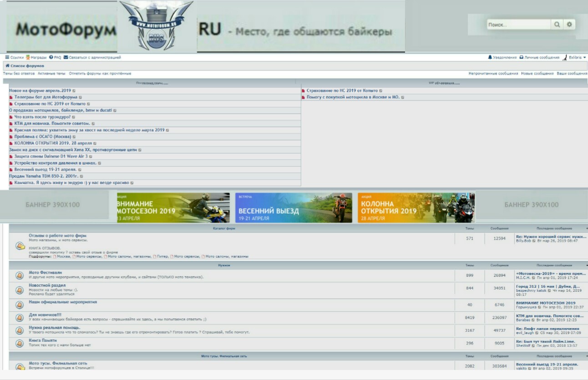This screenshot has width=588, height=380.
Task: Click the search magnifier icon
Action: (x=557, y=25)
